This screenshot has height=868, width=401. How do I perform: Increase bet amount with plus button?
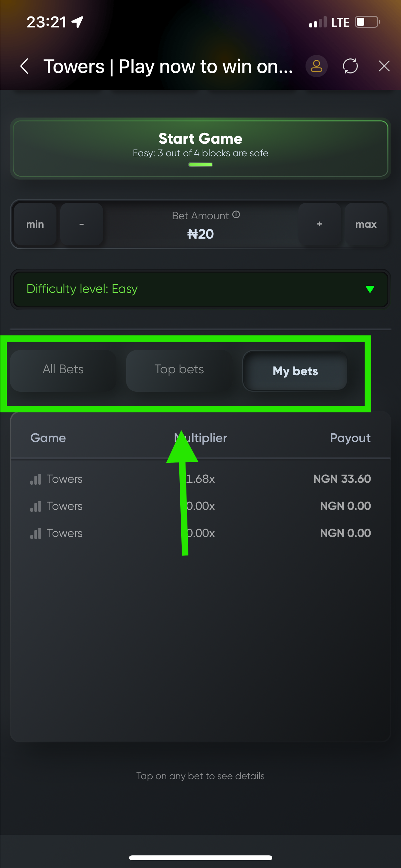click(x=319, y=224)
